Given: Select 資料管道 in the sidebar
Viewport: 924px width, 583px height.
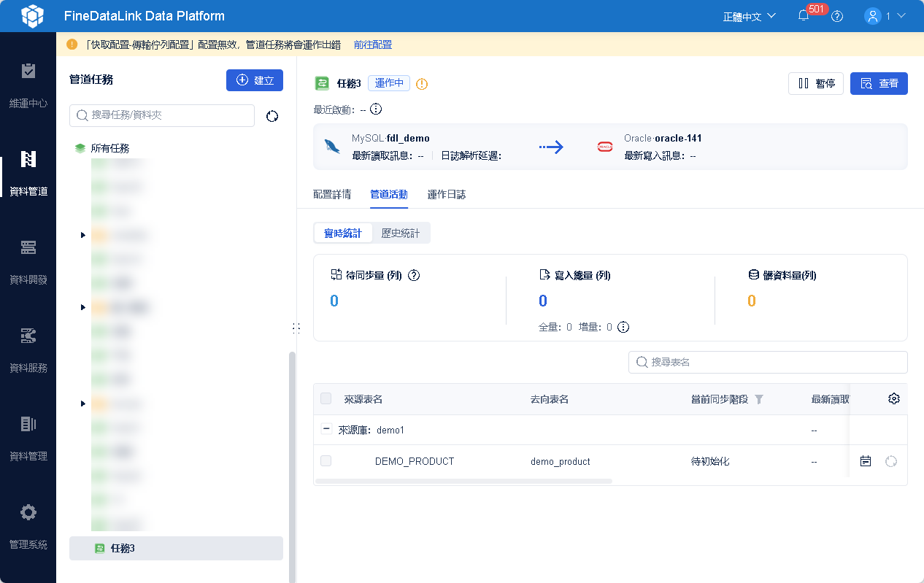Looking at the screenshot, I should point(28,174).
